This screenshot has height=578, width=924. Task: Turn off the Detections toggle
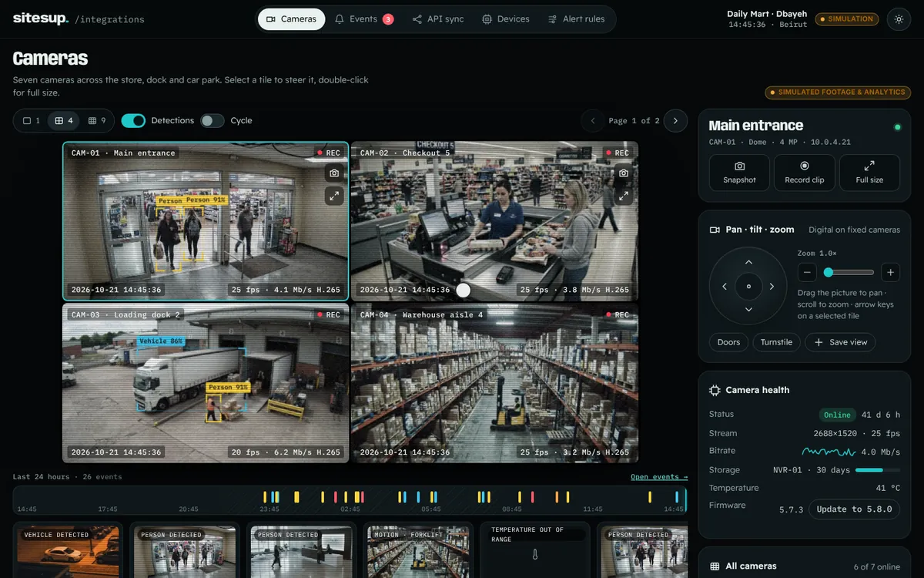pos(133,120)
